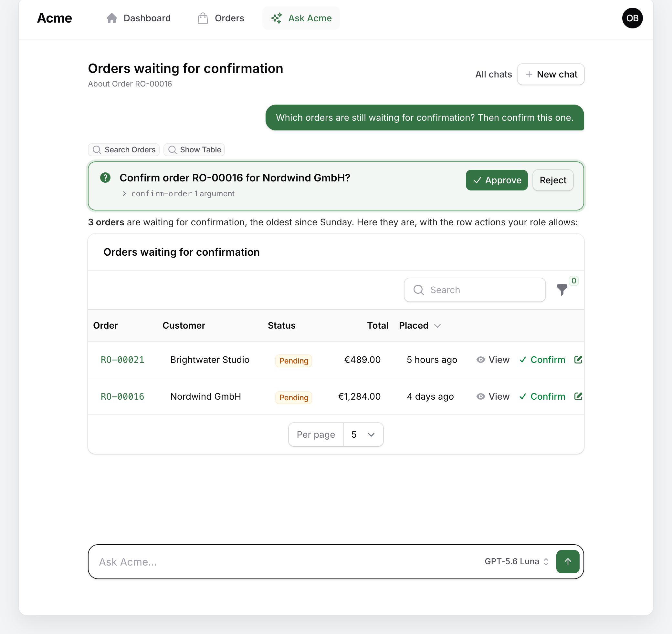This screenshot has width=672, height=634.
Task: Focus the table Search field
Action: point(475,290)
